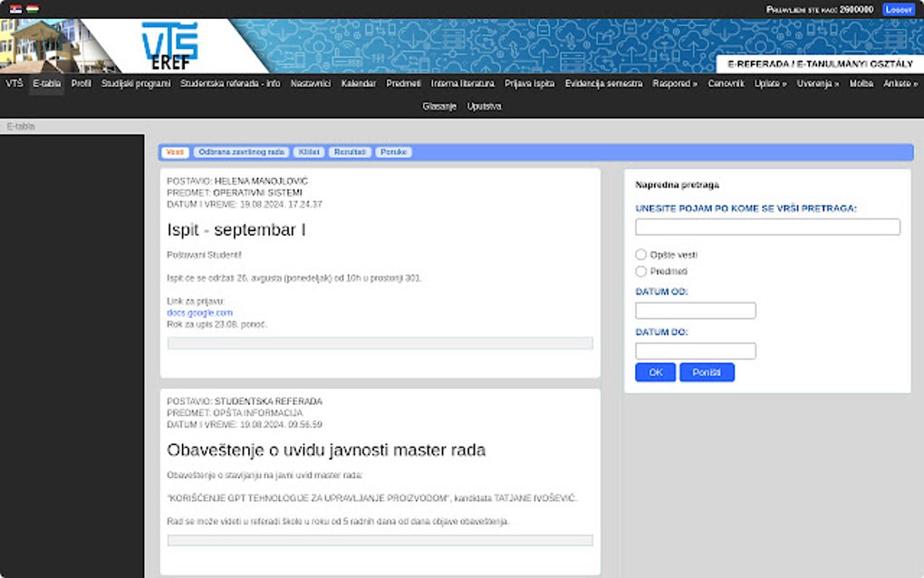
Task: Open the Rezultati tab
Action: pyautogui.click(x=349, y=151)
